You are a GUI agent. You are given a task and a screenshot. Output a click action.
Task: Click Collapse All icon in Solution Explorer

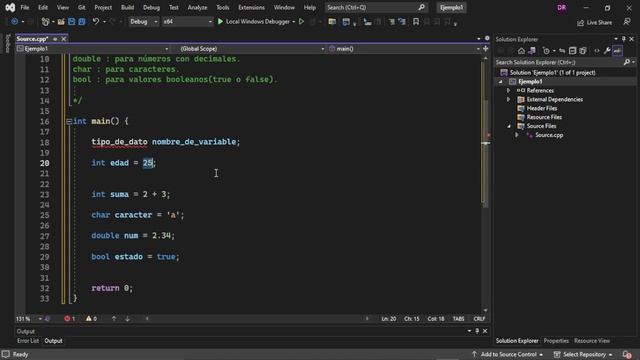572,51
